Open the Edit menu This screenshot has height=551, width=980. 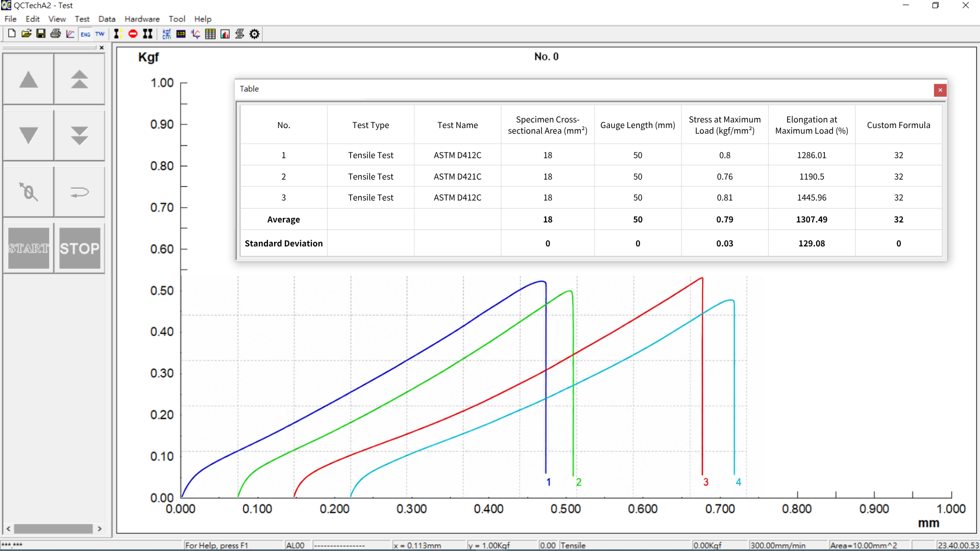[x=33, y=19]
